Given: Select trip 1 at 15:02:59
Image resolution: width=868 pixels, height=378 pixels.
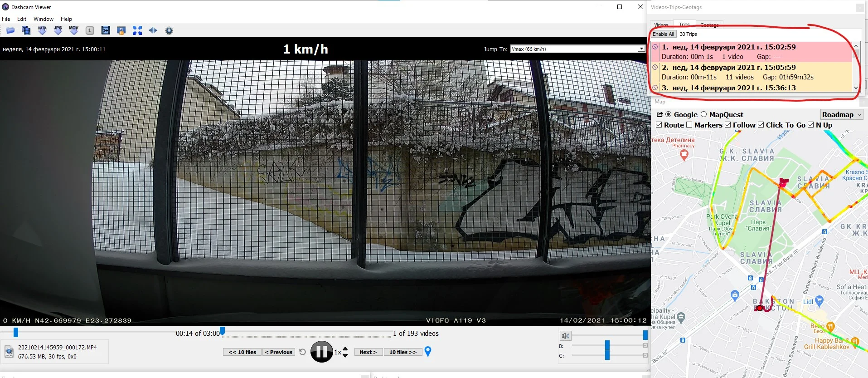Looking at the screenshot, I should point(752,52).
